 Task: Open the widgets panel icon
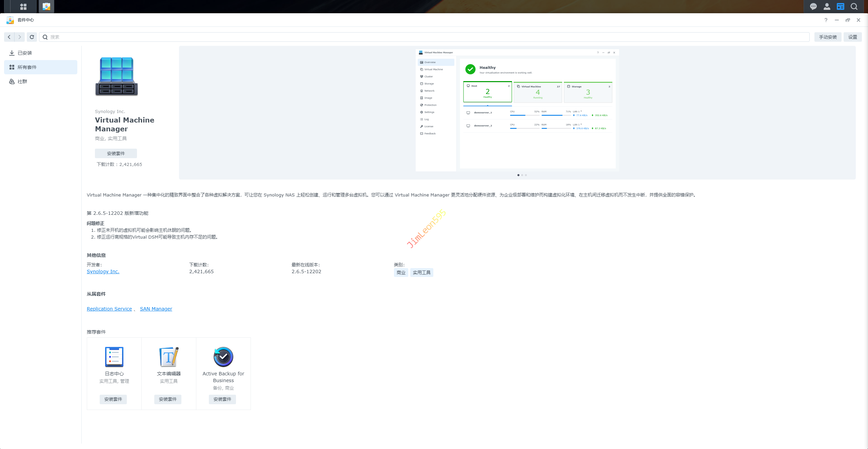click(x=840, y=6)
